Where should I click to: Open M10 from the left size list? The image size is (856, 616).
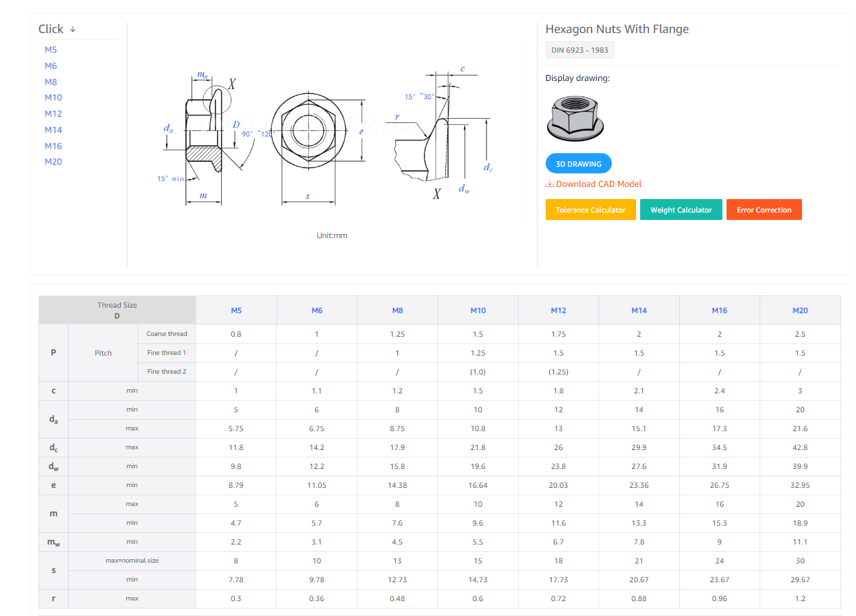53,98
